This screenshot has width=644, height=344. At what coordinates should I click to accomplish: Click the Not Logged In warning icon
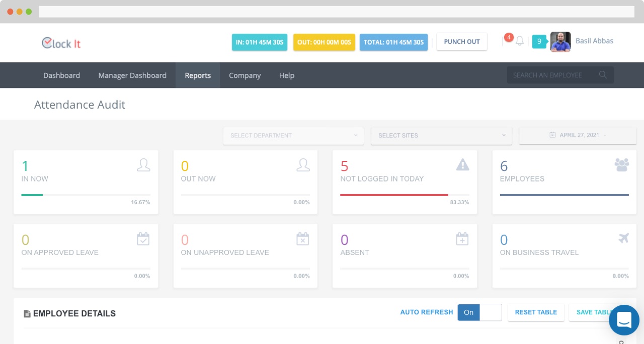coord(462,164)
